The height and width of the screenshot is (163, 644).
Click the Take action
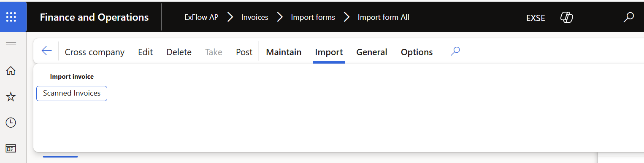point(214,52)
